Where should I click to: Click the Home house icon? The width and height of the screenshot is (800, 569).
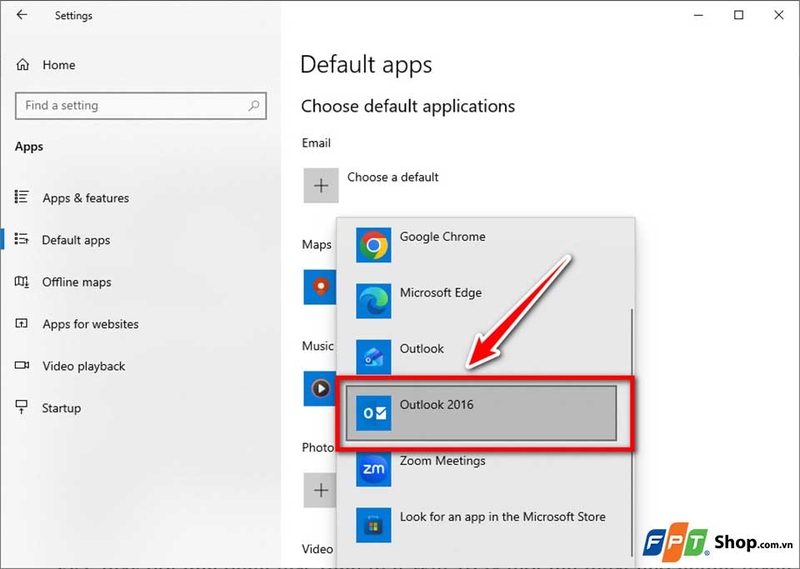(22, 65)
